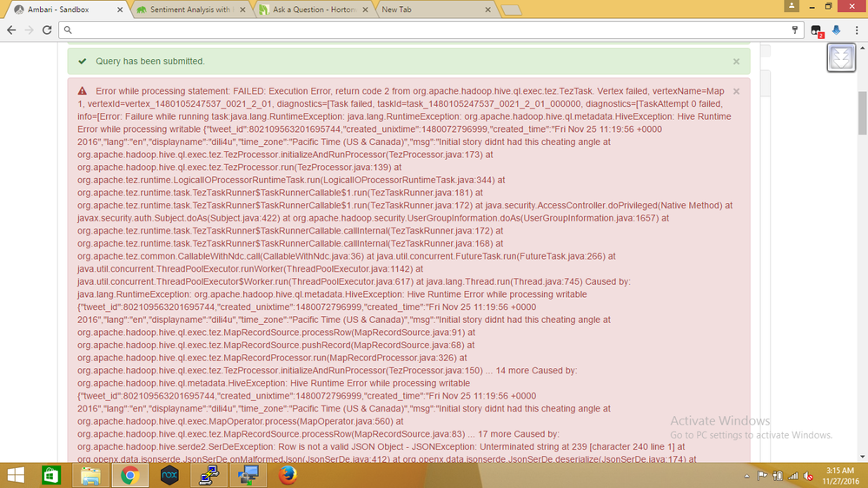Go back to the previous page
Viewport: 868px width, 488px height.
tap(11, 30)
